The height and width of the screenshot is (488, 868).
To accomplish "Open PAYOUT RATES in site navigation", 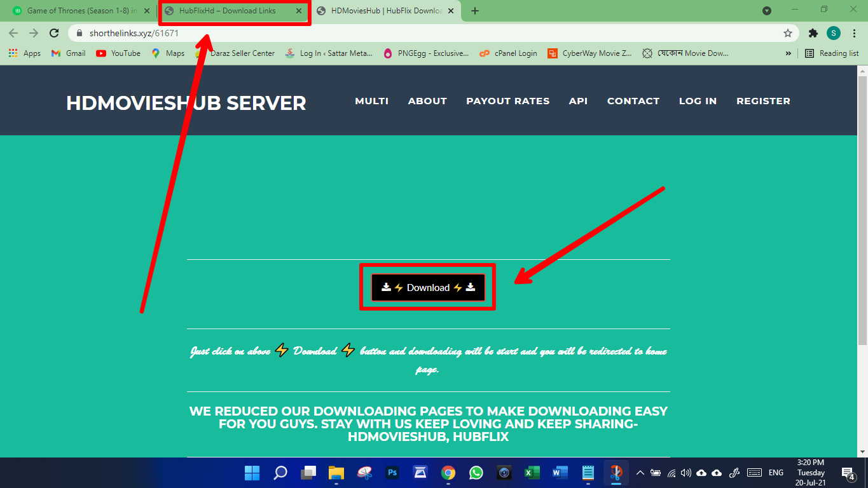I will [x=507, y=101].
